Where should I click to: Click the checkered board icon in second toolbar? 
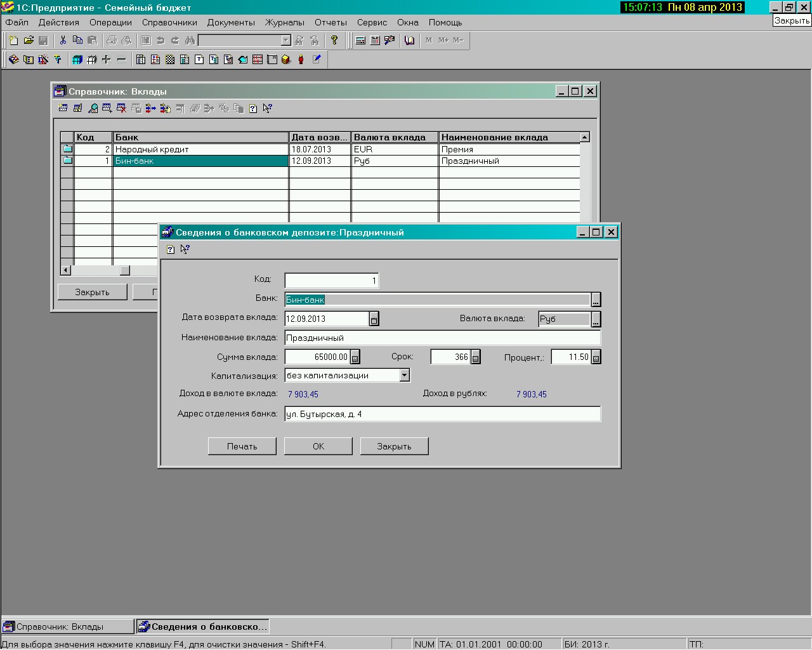point(169,60)
